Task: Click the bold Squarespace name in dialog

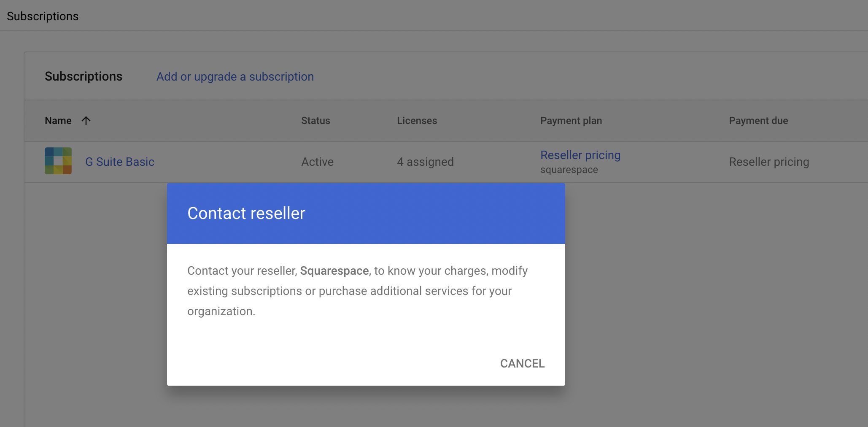Action: (334, 271)
